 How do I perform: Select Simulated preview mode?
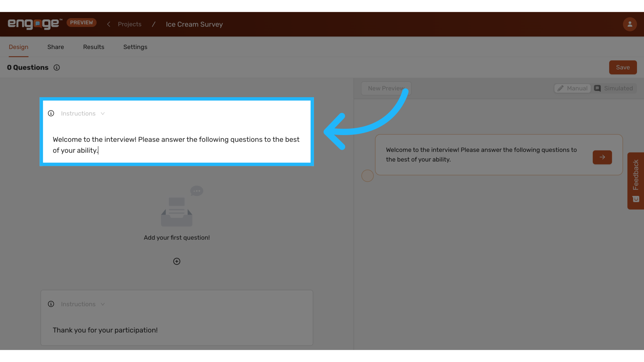[613, 88]
